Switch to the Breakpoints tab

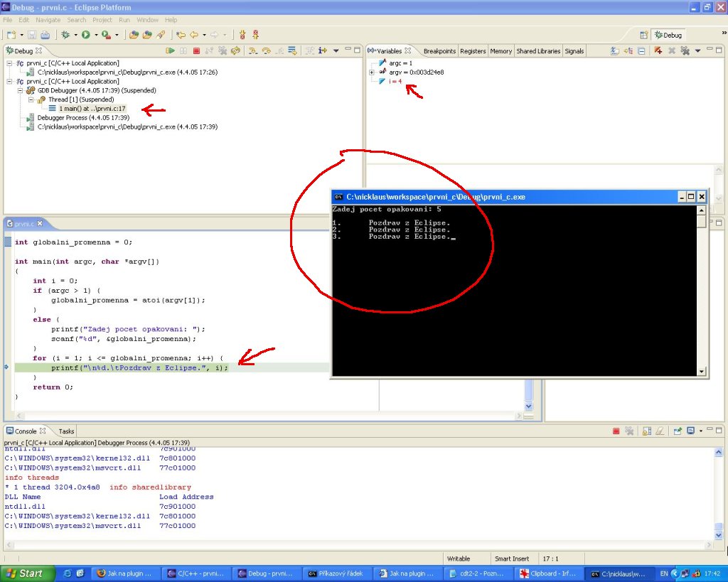tap(439, 51)
